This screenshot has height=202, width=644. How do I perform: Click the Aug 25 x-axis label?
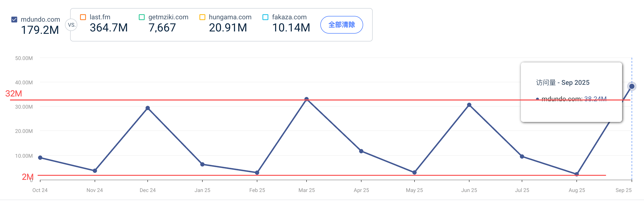point(577,190)
